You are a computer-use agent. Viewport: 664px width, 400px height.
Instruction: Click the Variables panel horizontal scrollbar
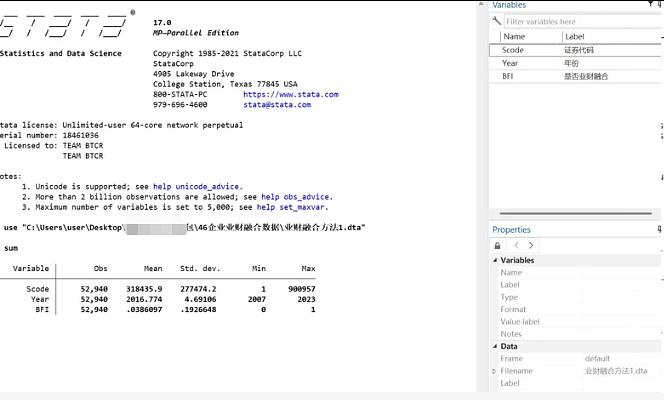[x=575, y=213]
